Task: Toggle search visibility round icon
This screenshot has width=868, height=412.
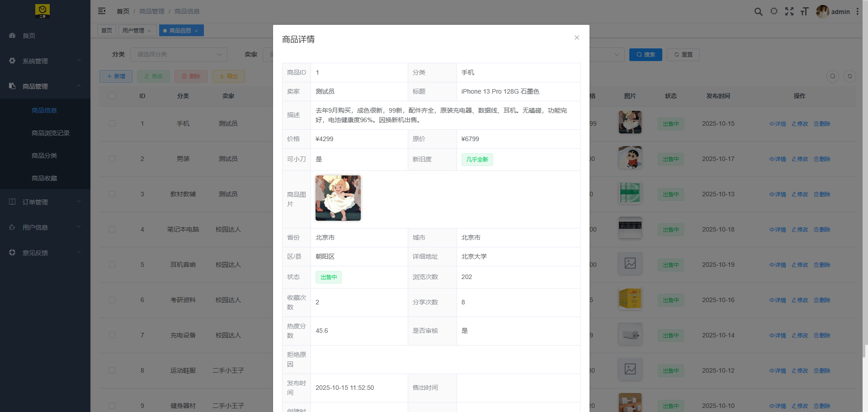Action: (x=833, y=76)
